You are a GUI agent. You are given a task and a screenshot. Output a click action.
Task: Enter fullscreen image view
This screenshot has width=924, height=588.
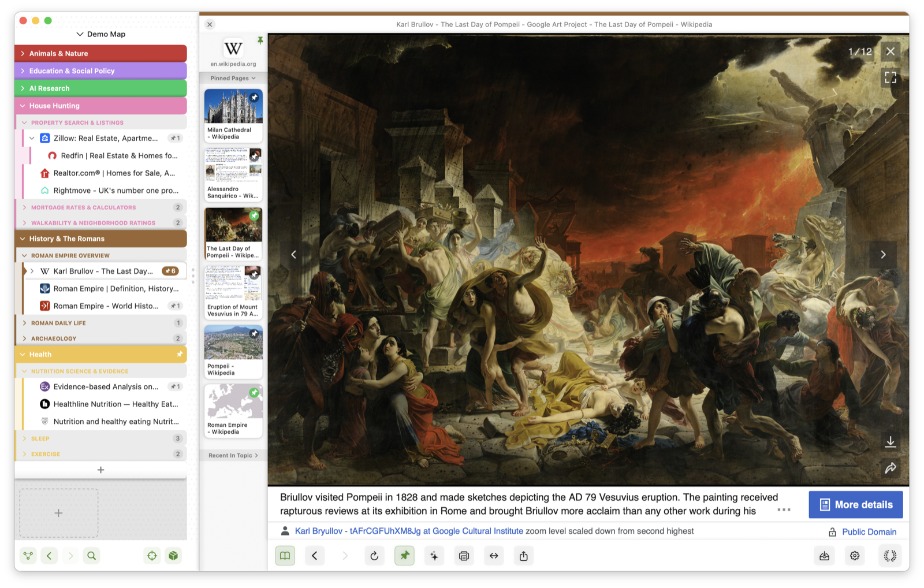pos(891,77)
